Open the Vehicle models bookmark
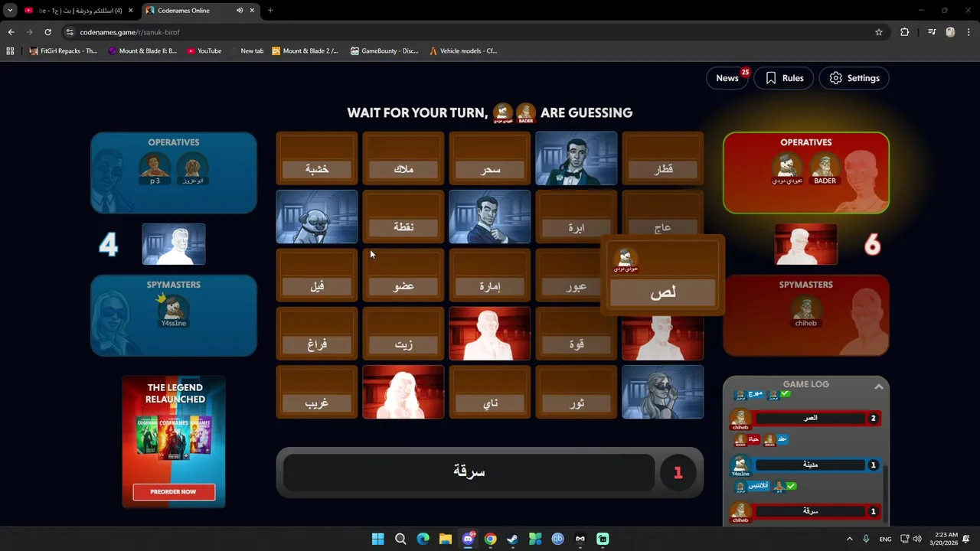 463,51
